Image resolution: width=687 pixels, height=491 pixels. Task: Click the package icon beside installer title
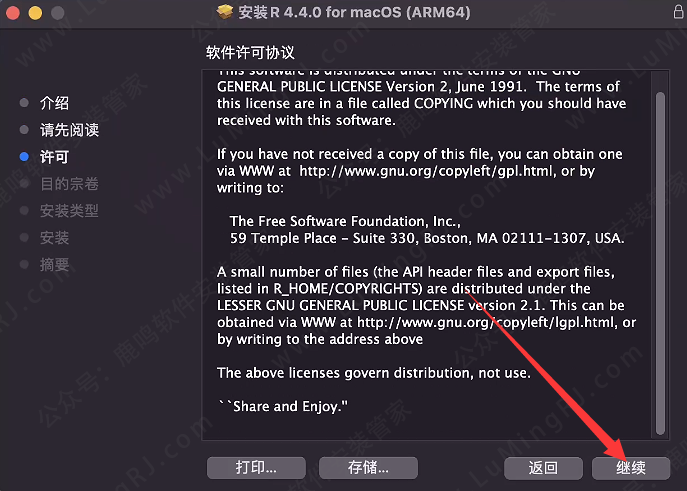225,12
